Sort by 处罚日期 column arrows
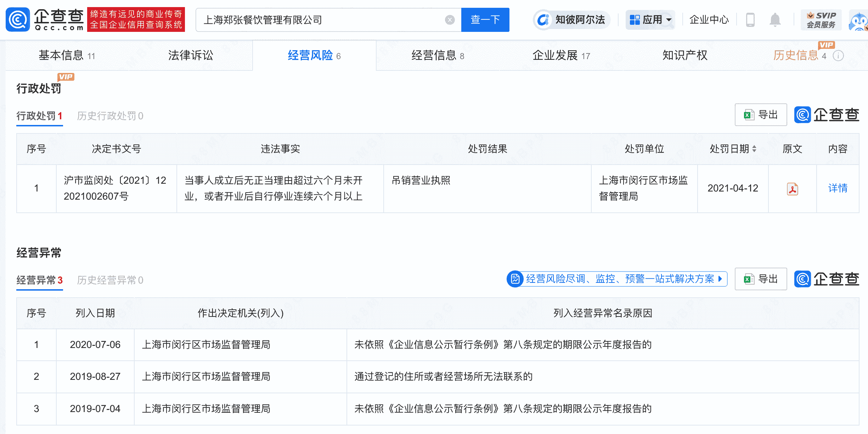Screen dimensions: 868x434 click(754, 149)
